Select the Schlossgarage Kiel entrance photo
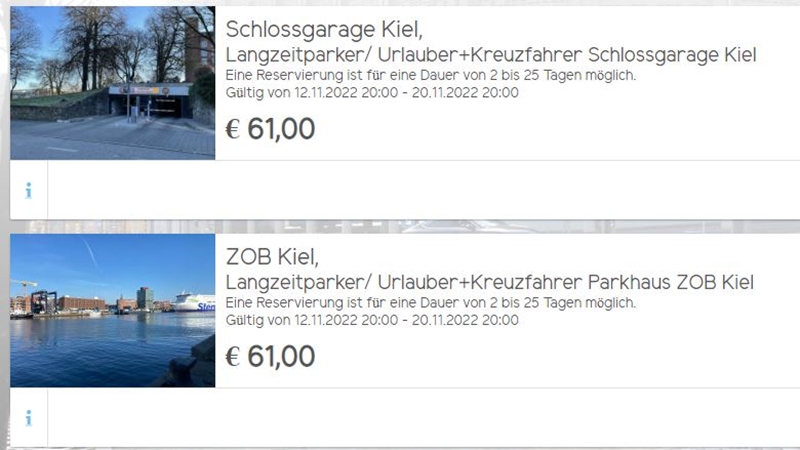Screen dimensions: 800x450 [113, 83]
